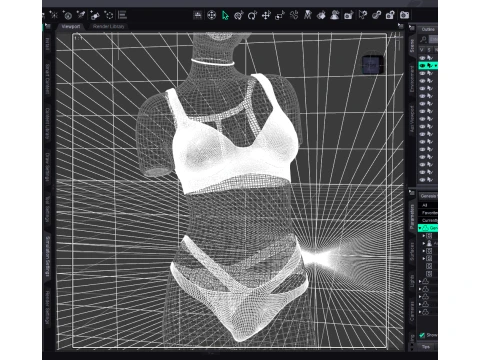
Task: Open the Render Settings side tab
Action: coord(47,307)
